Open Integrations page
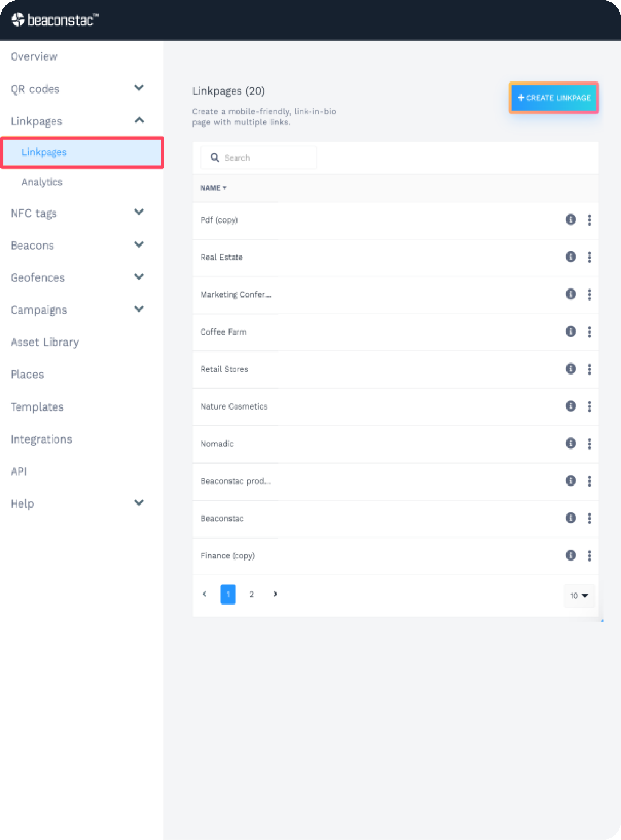621x840 pixels. tap(41, 439)
